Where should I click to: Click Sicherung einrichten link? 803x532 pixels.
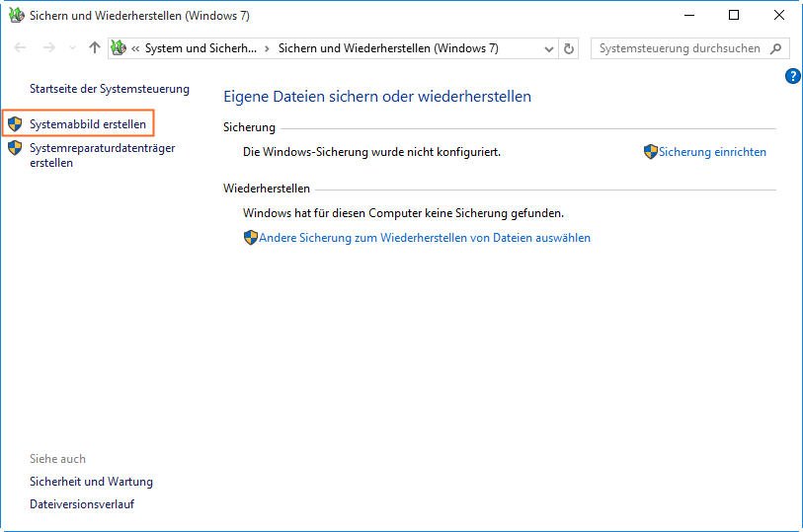click(712, 152)
